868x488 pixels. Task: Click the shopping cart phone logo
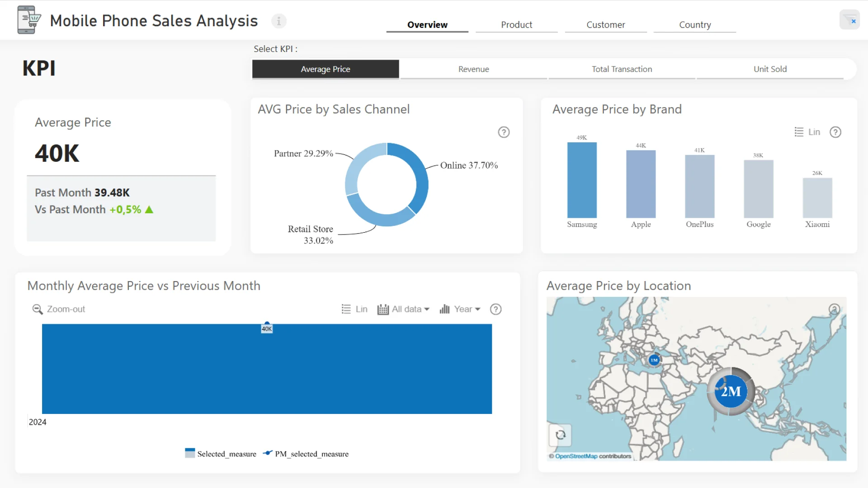28,20
